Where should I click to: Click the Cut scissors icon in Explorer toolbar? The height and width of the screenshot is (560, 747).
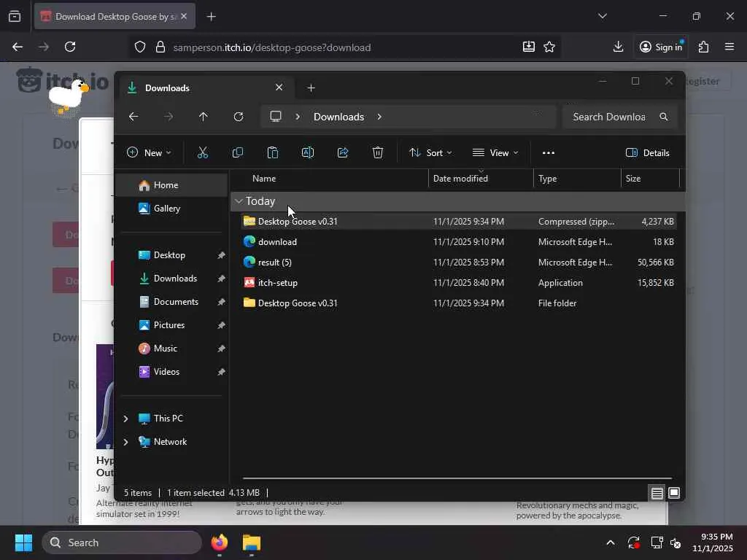[203, 152]
